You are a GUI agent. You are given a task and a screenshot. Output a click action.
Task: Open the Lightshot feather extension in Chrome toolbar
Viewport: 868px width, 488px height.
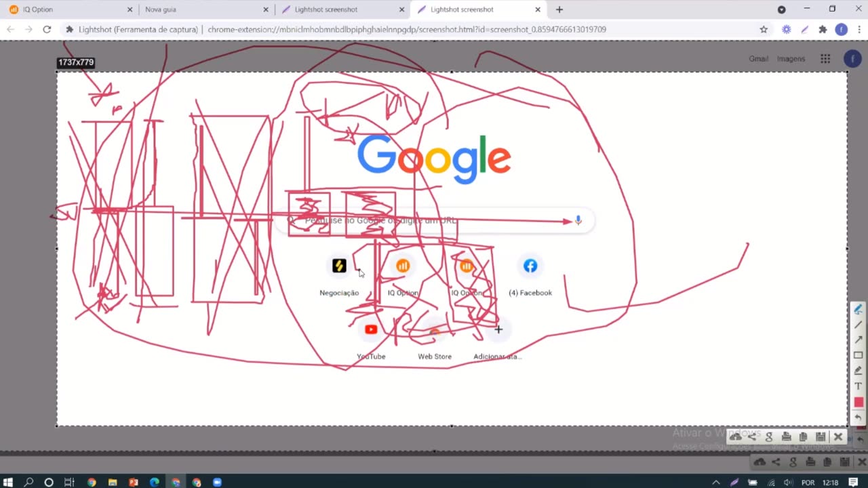click(x=804, y=29)
